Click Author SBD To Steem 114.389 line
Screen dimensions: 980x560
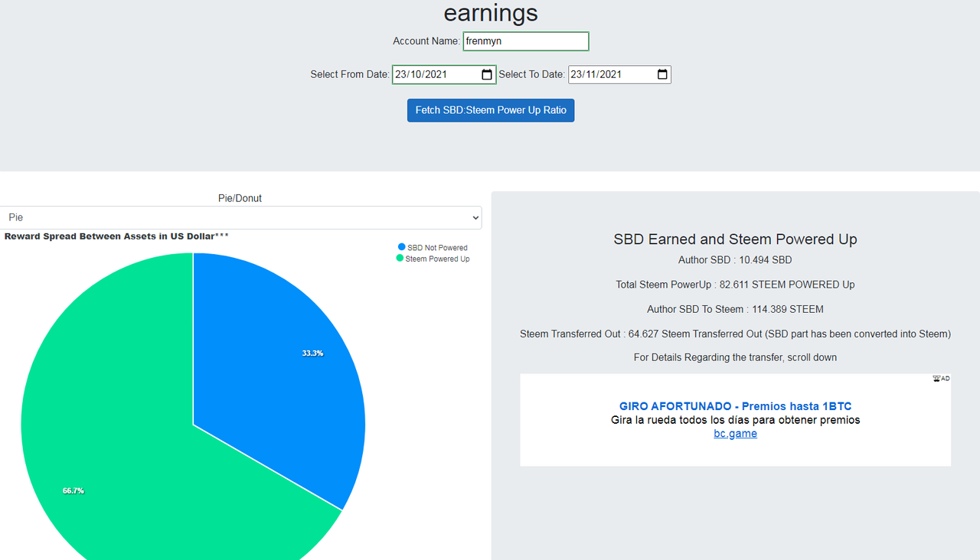[x=735, y=309]
